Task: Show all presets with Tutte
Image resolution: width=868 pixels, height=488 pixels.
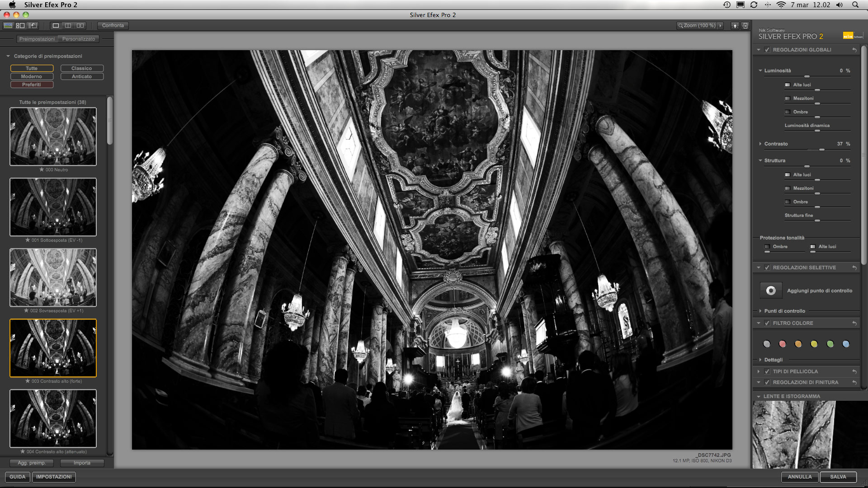Action: [32, 69]
